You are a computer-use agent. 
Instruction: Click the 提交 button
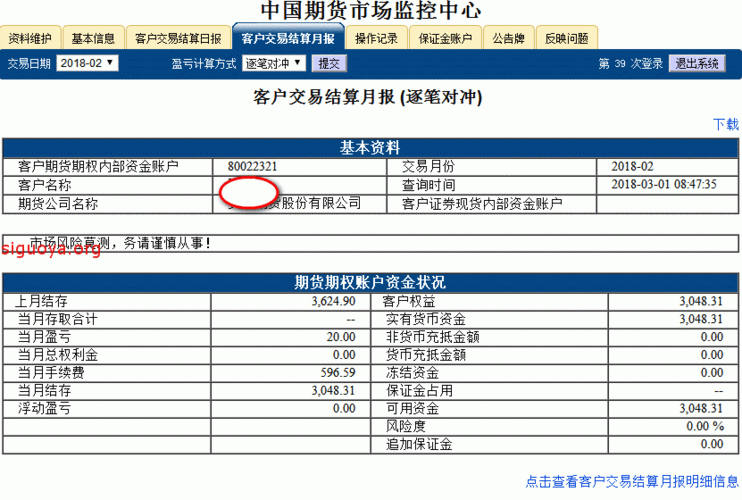(x=329, y=63)
